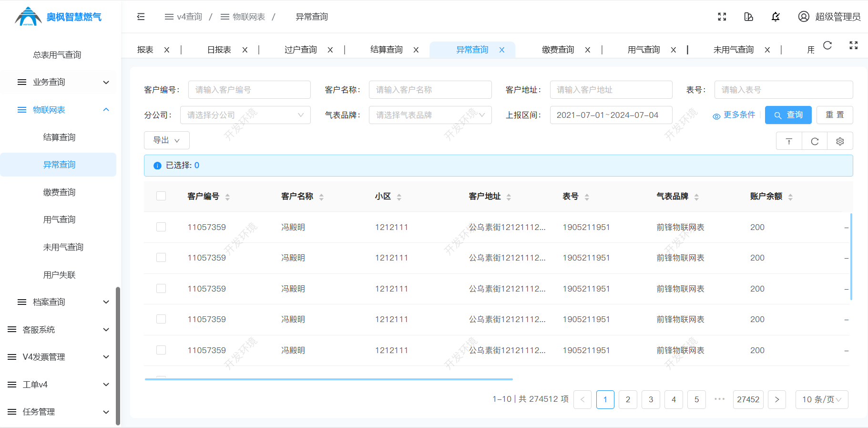The image size is (868, 428).
Task: Click the 重置 reset button
Action: 835,115
